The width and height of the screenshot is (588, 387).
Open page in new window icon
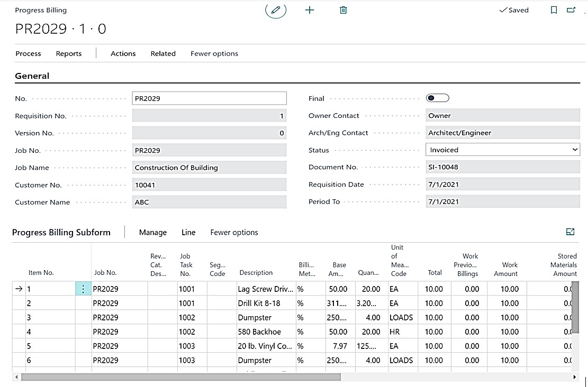click(x=571, y=10)
